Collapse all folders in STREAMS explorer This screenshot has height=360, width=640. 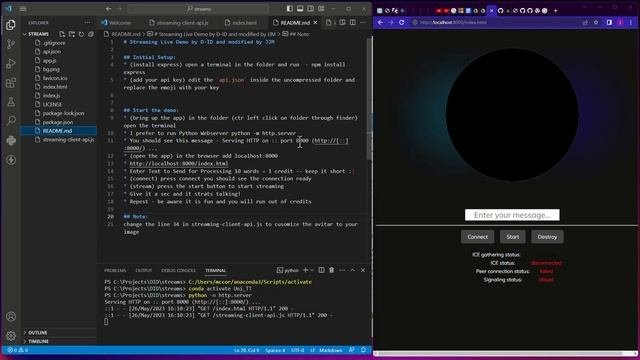click(x=91, y=34)
